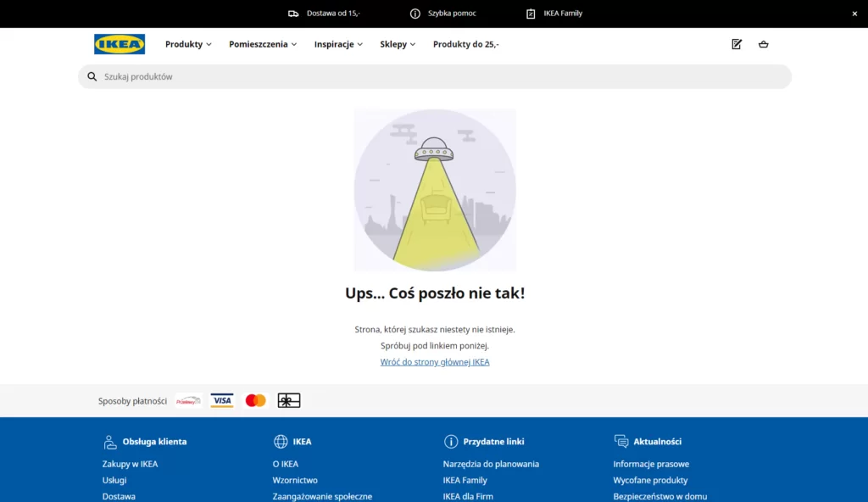Open Dostawa footer link
868x502 pixels.
tap(119, 496)
